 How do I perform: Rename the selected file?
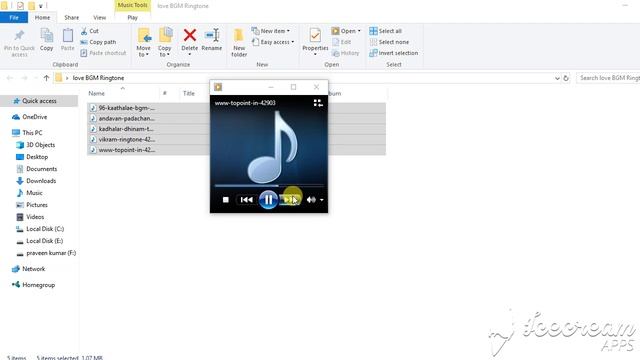tap(212, 40)
